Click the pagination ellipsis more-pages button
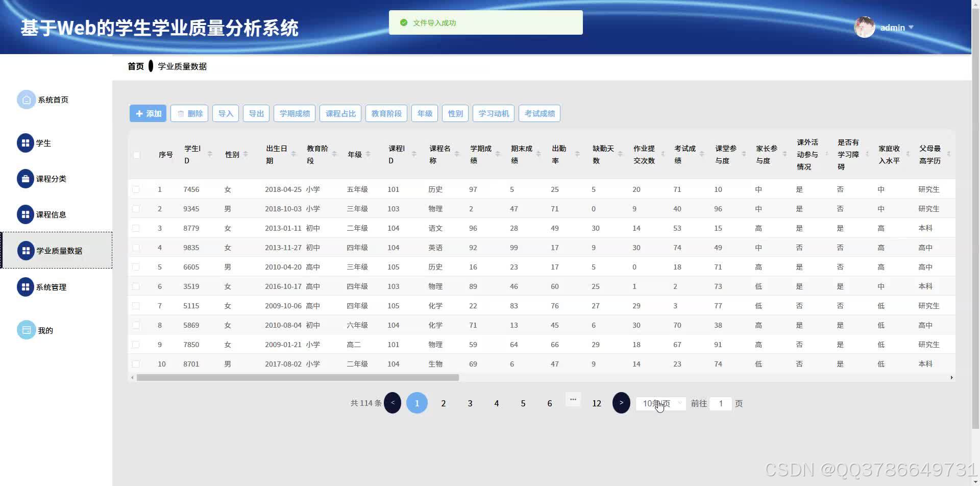Image resolution: width=980 pixels, height=486 pixels. click(x=573, y=399)
